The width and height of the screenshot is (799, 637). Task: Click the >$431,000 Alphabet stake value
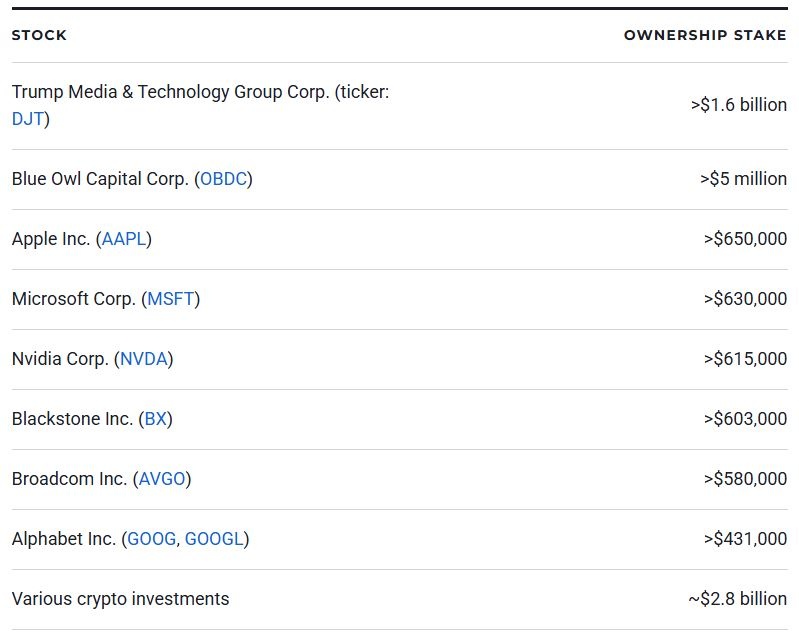pyautogui.click(x=745, y=539)
